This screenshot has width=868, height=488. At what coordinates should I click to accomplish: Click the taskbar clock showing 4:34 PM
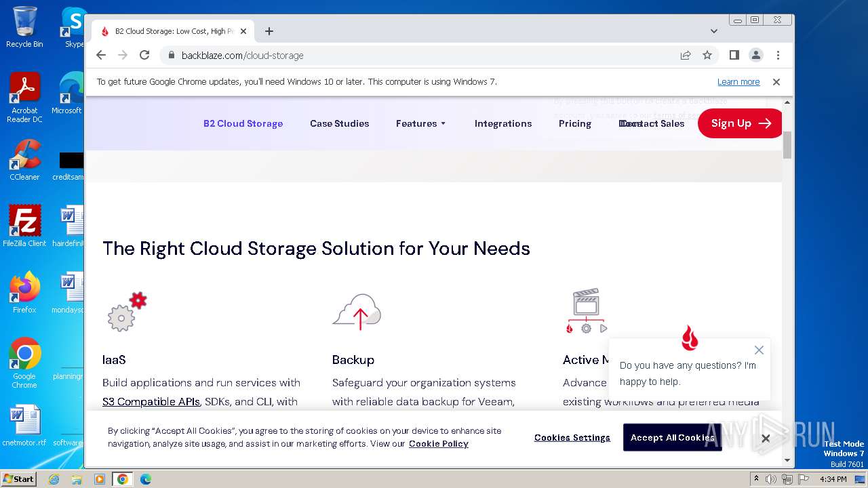tap(833, 479)
